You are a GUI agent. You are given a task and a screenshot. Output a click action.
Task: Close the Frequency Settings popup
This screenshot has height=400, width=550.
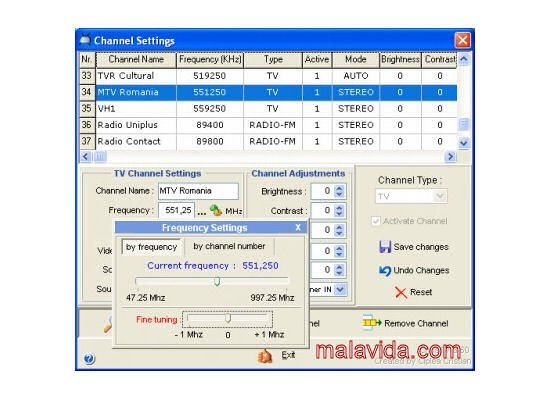point(298,227)
